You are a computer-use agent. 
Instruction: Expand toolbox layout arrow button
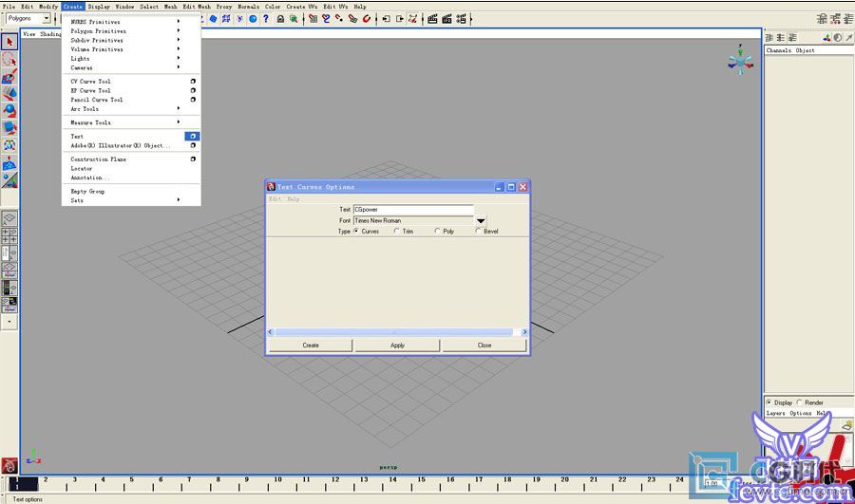[x=9, y=322]
